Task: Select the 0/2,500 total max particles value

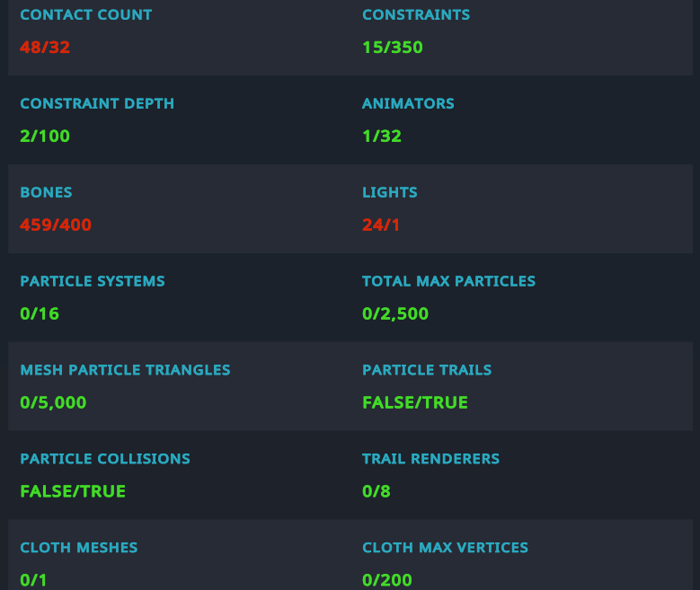Action: tap(395, 313)
